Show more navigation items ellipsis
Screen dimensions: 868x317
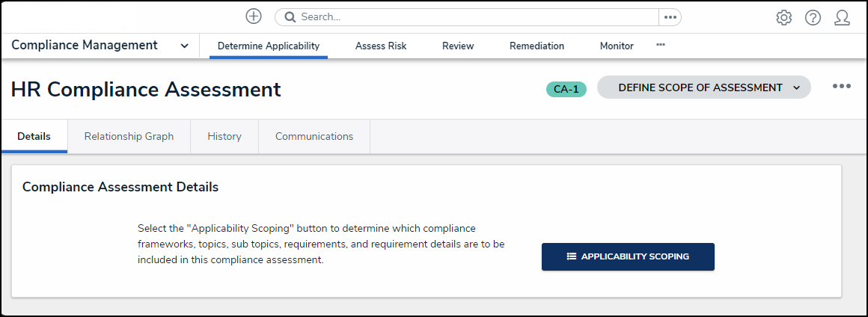pyautogui.click(x=661, y=45)
